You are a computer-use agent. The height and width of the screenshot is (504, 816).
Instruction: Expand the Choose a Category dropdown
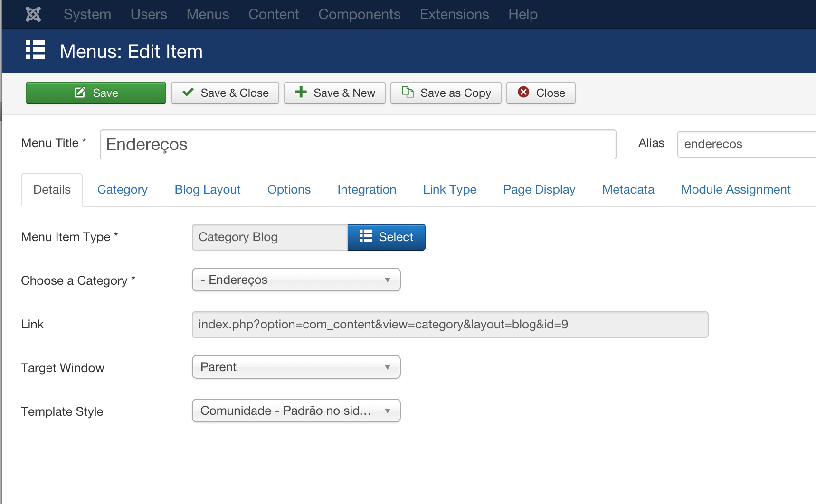(x=296, y=280)
